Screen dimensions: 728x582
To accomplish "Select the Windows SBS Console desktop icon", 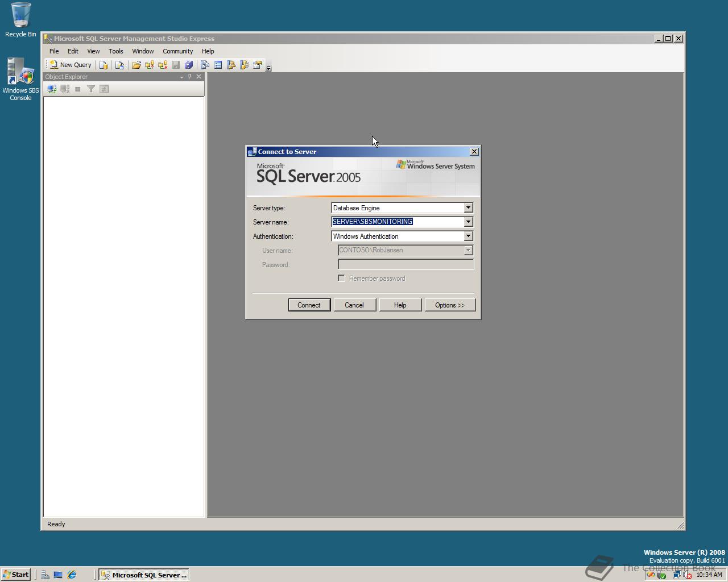I will point(20,79).
